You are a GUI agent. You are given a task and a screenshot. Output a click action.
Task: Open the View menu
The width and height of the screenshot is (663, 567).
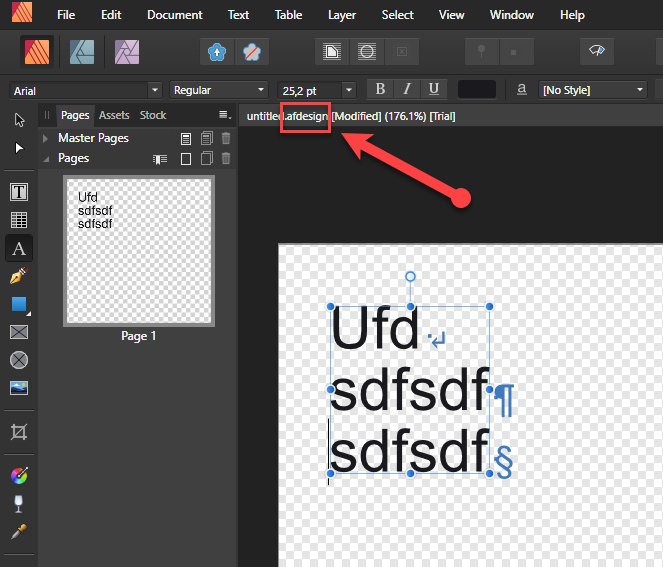coord(452,15)
